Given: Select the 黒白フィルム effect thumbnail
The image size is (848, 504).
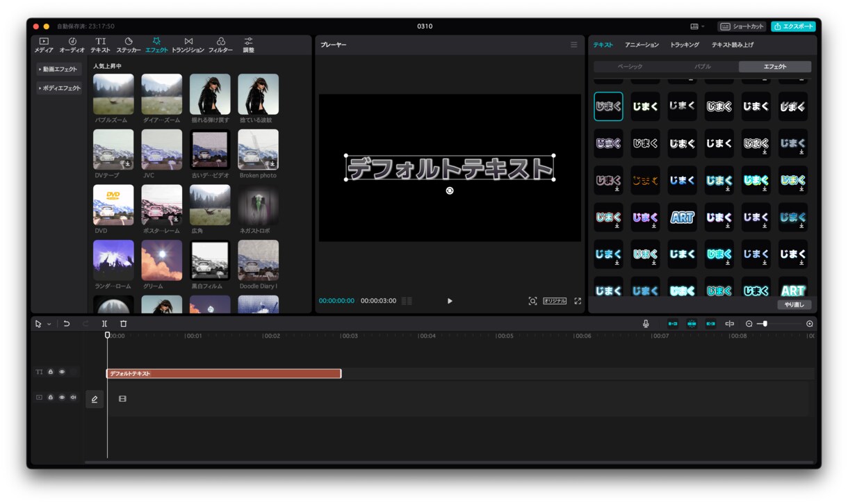Looking at the screenshot, I should [x=210, y=260].
